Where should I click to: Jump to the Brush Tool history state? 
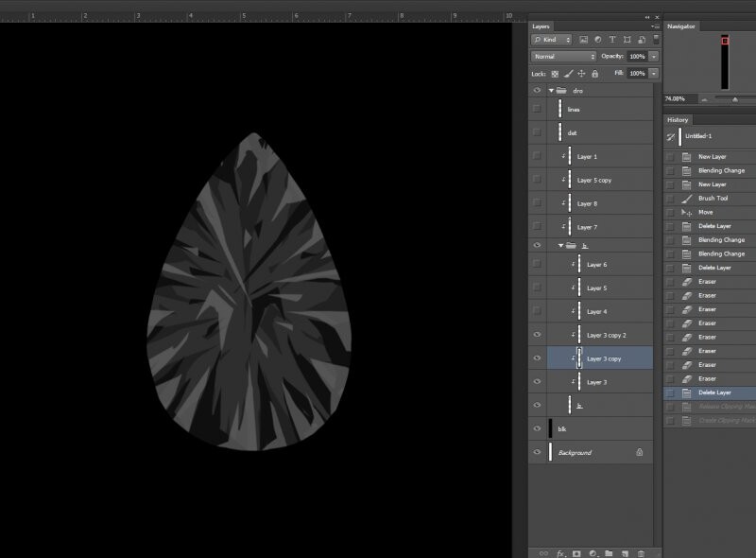point(713,199)
